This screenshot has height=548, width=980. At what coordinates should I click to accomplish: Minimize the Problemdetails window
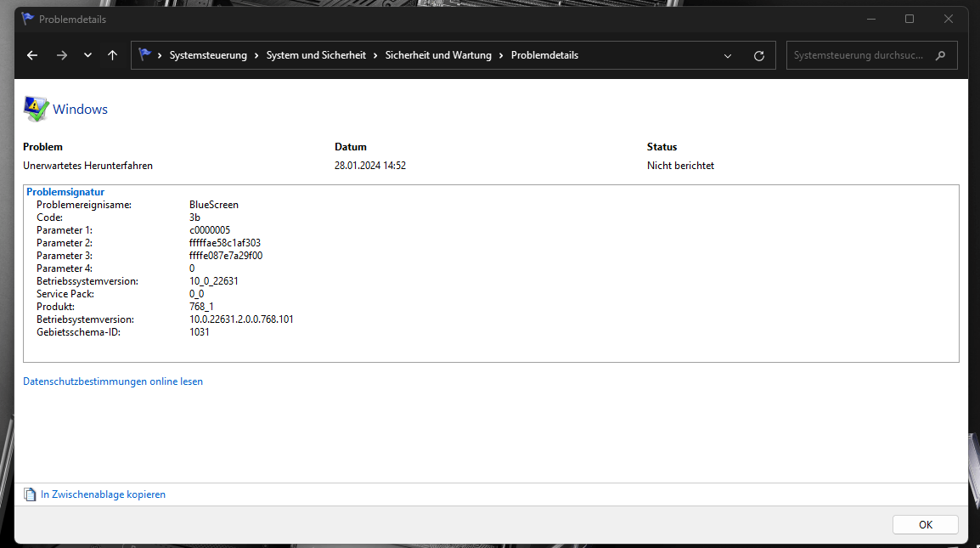pyautogui.click(x=871, y=20)
